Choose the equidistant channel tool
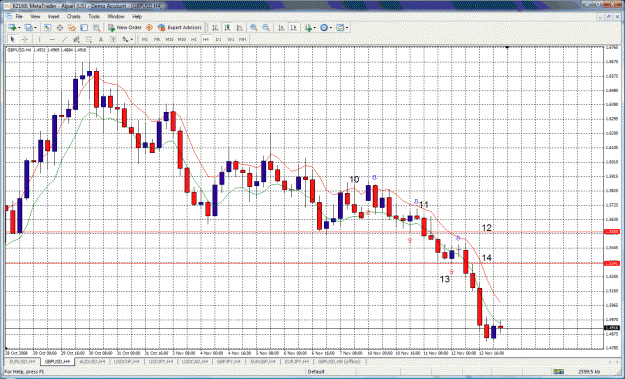 coord(76,39)
